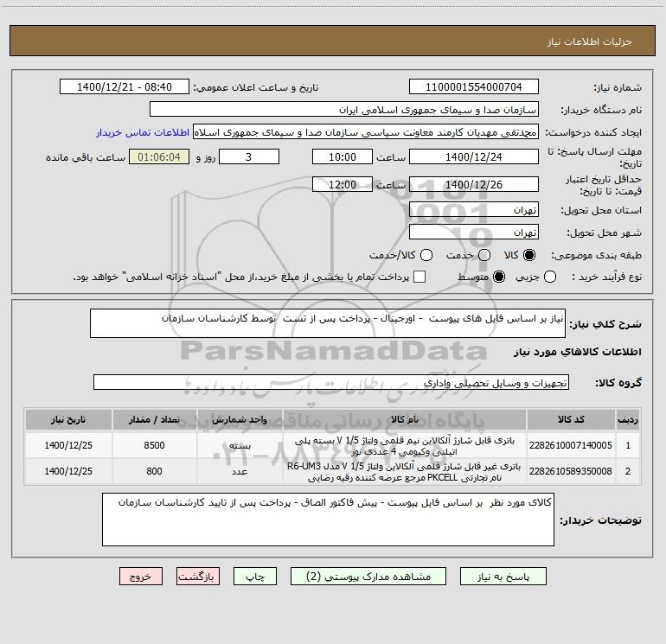Click rechargeable battery item name in row 1
This screenshot has height=644, width=666.
click(x=405, y=446)
